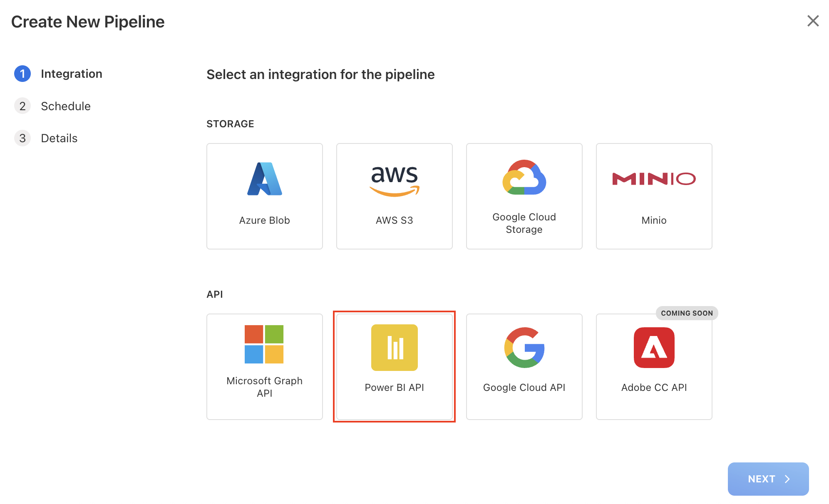Click the chevron arrow inside NEXT button

pyautogui.click(x=787, y=479)
